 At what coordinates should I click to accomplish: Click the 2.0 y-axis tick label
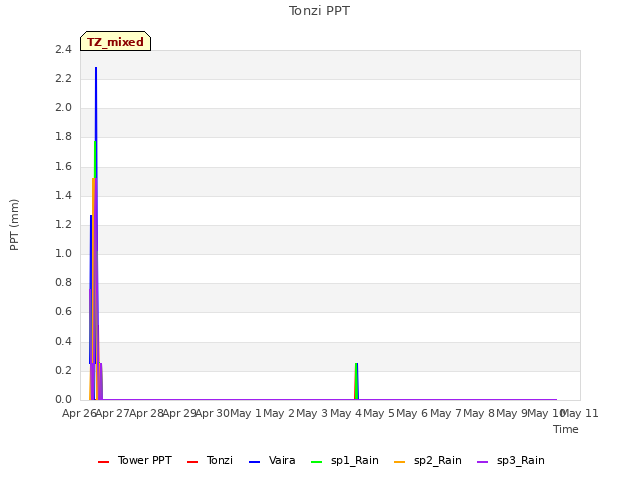click(x=63, y=107)
